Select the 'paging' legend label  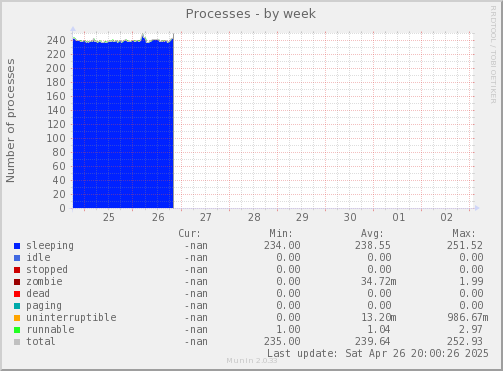click(44, 306)
